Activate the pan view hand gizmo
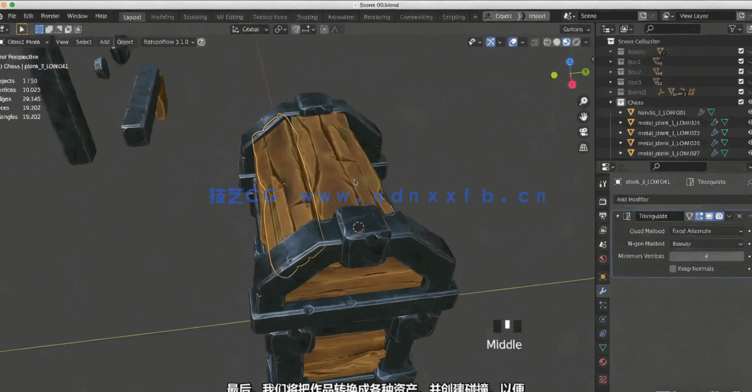752x392 pixels. pos(583,117)
